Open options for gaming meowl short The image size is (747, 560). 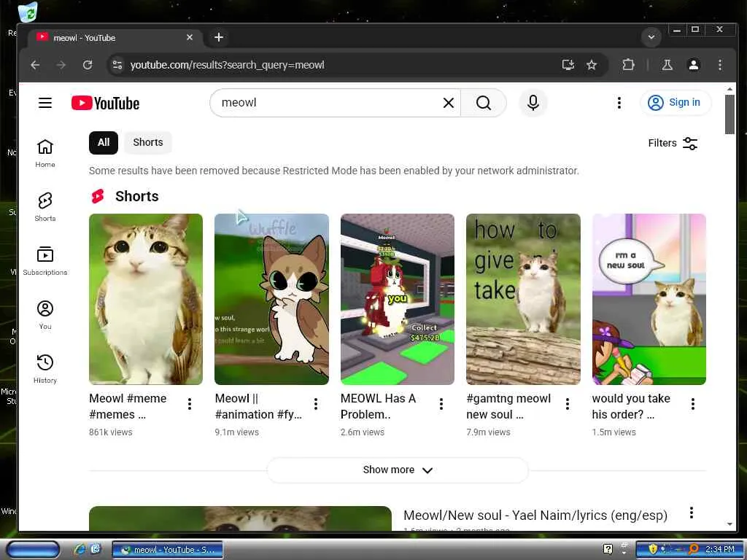[568, 404]
